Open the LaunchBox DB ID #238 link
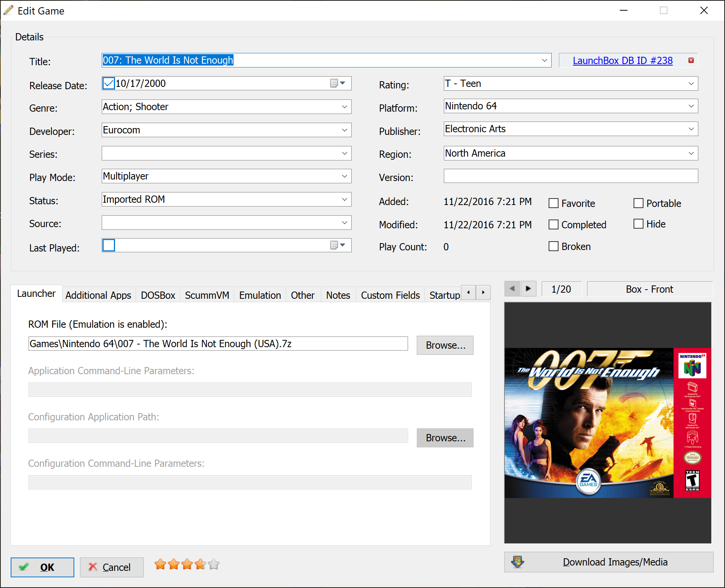725x588 pixels. pos(623,60)
